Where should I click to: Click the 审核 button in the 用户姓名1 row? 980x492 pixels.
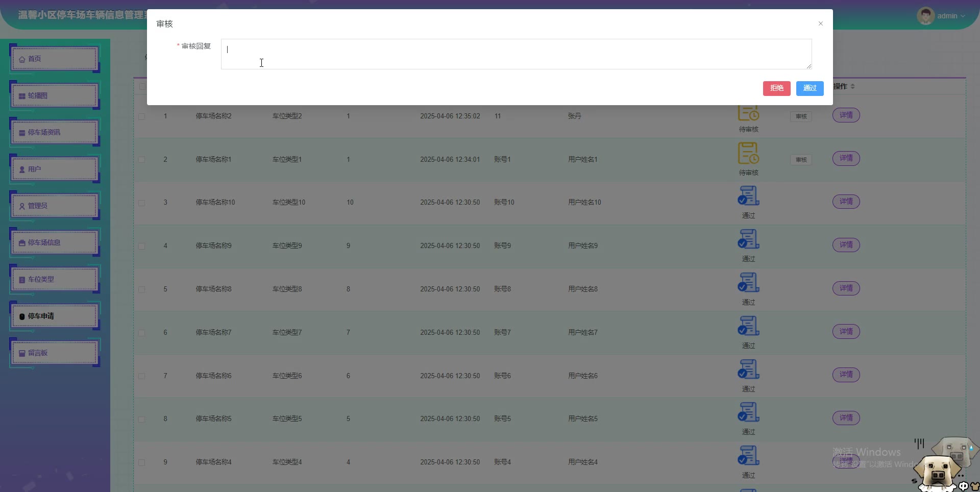pos(801,160)
